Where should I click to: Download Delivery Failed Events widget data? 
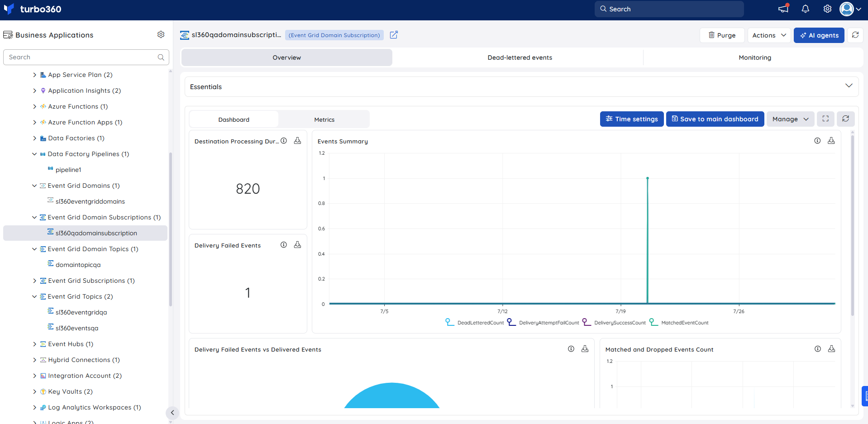pos(297,245)
